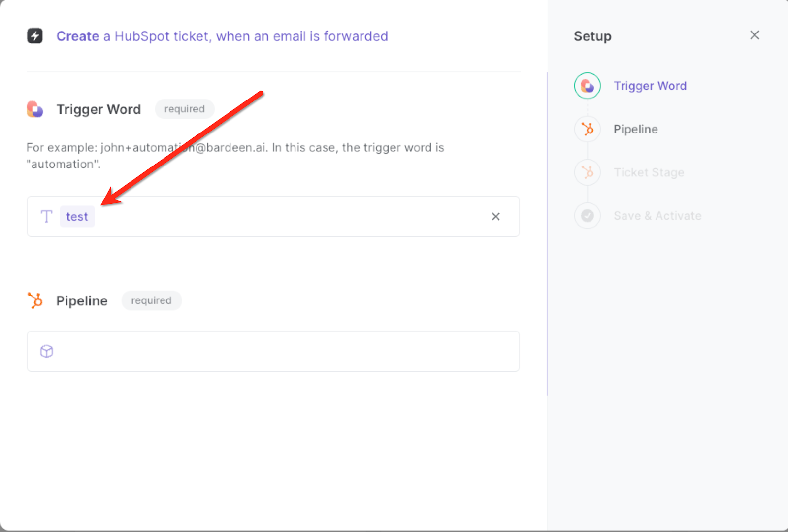Select Pipeline step HubSpot icon
This screenshot has height=532, width=788.
tap(588, 129)
